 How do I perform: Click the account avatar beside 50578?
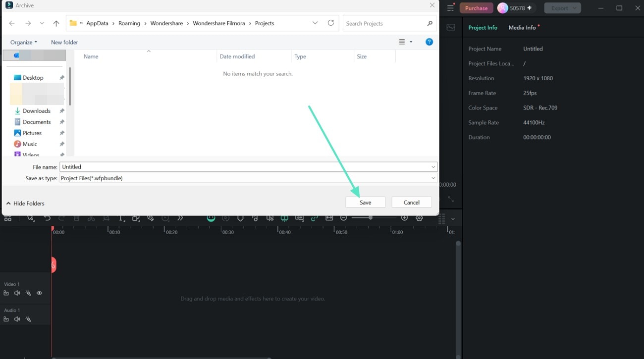[502, 8]
